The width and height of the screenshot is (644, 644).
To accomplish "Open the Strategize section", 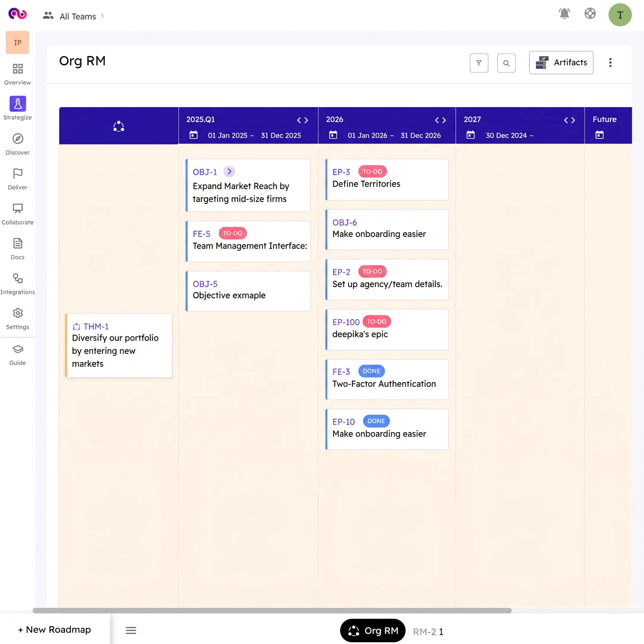I will click(x=17, y=108).
